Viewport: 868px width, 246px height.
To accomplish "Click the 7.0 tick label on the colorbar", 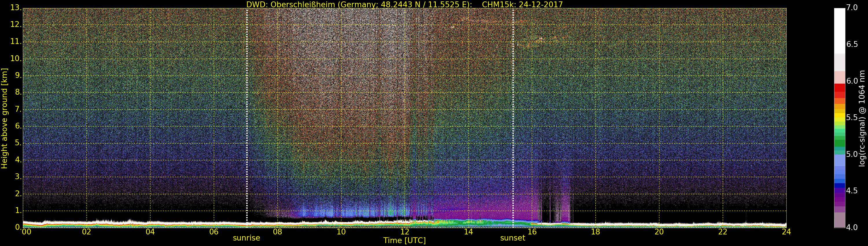I will point(852,8).
